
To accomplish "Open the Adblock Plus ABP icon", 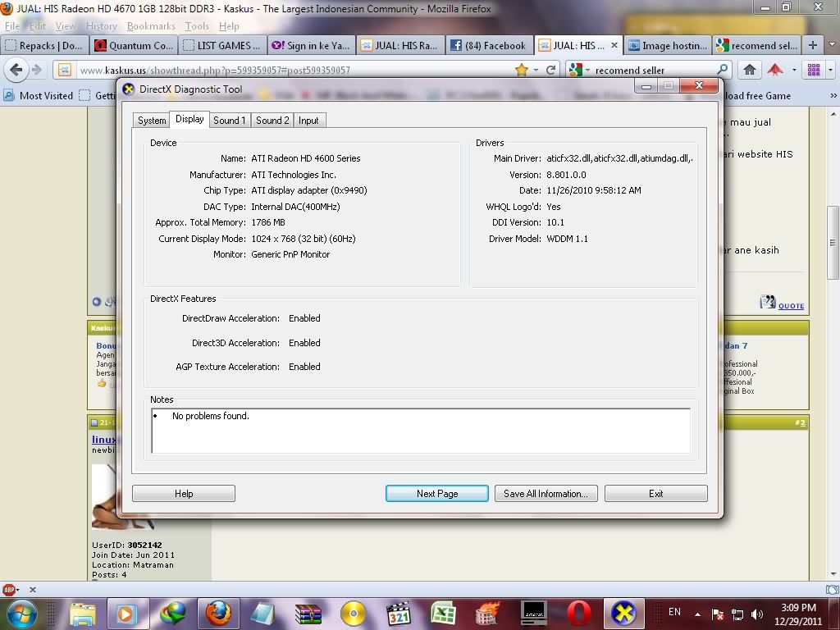I will 8,589.
